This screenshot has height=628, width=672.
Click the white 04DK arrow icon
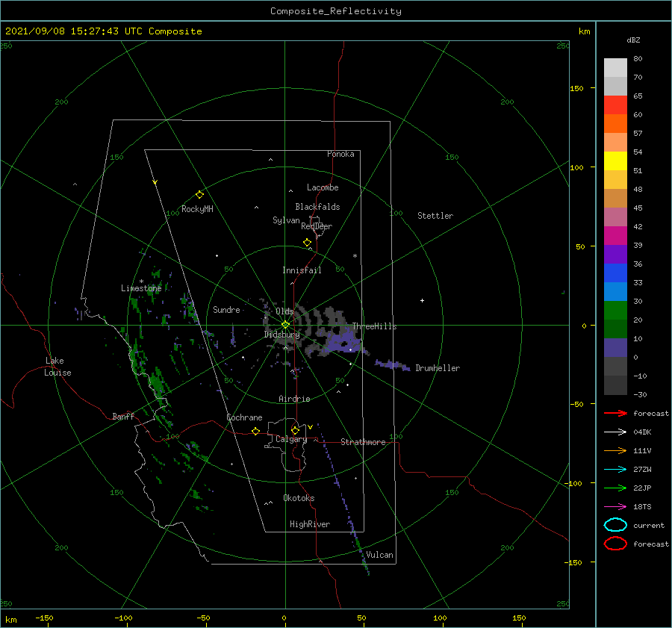(615, 432)
